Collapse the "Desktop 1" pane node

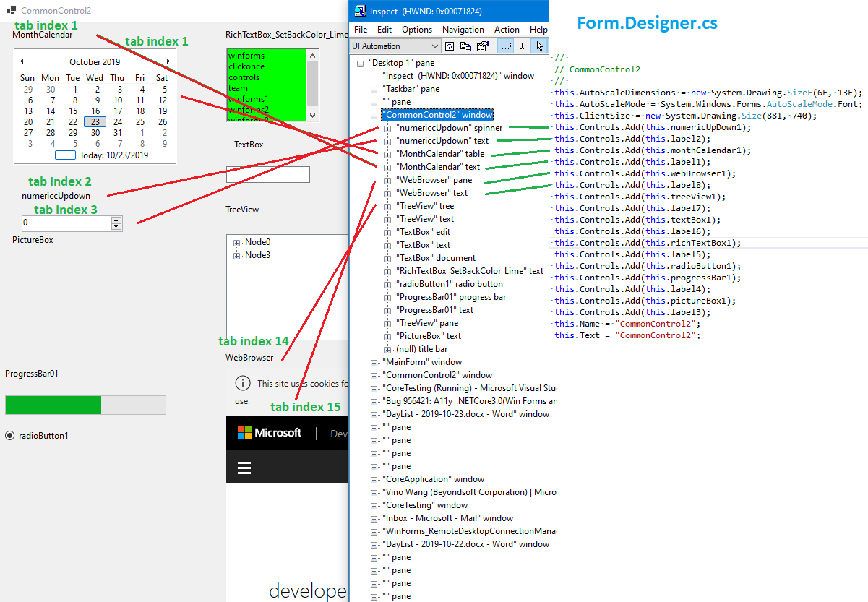[361, 63]
